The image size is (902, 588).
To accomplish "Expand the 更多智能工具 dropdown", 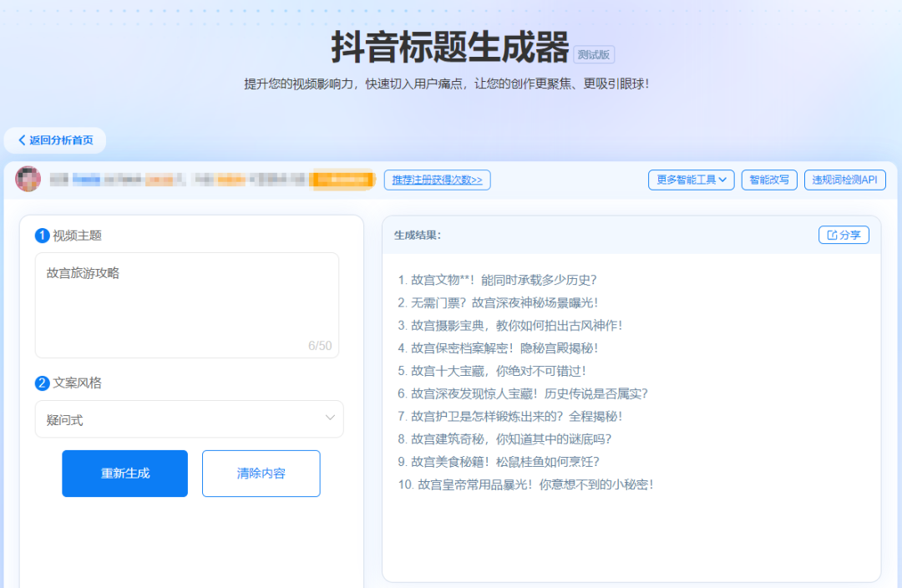I will [691, 180].
